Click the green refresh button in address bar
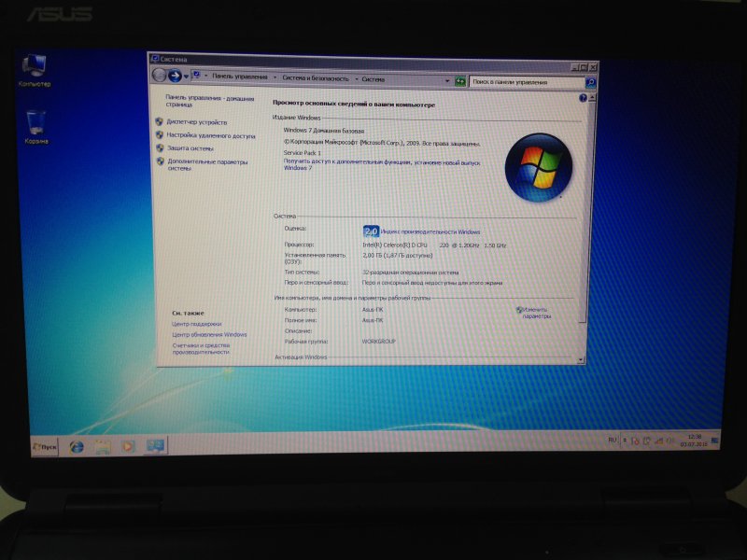Viewport: 747px width, 560px height. 459,81
